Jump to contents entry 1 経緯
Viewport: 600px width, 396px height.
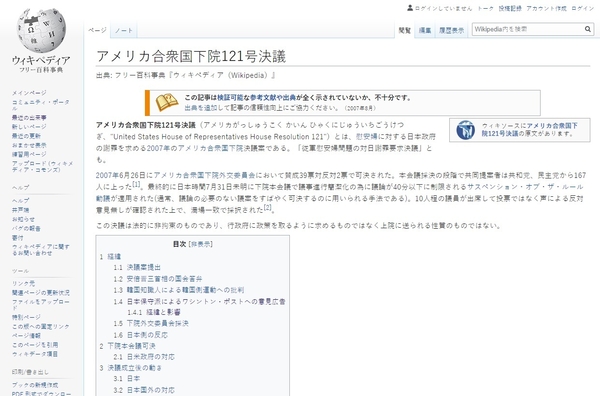click(110, 256)
